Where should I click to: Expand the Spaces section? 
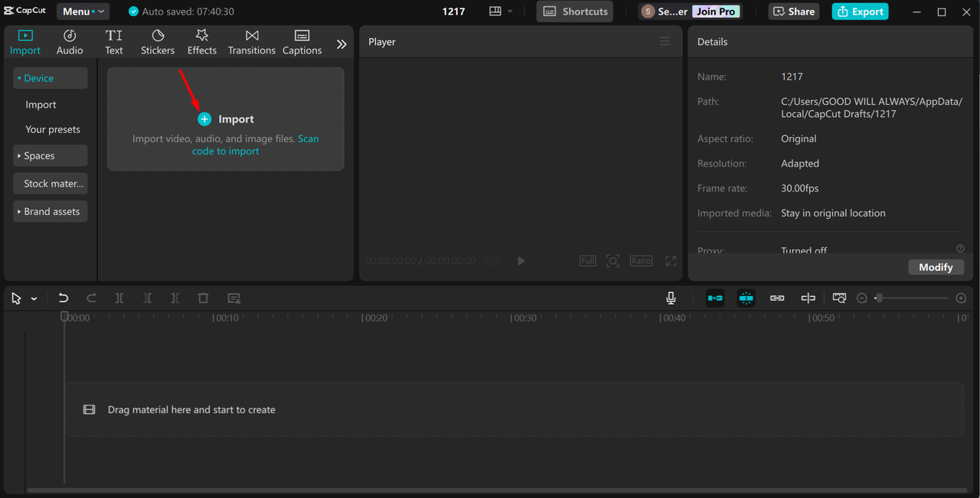point(51,155)
